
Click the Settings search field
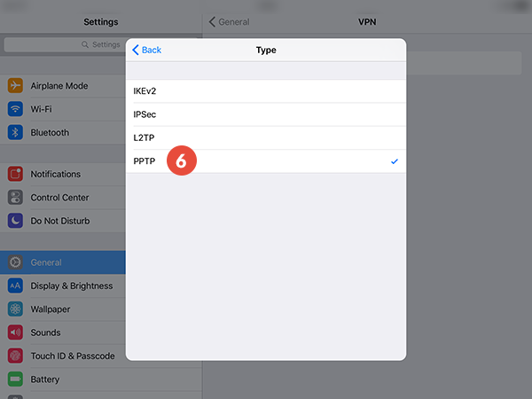click(x=65, y=45)
